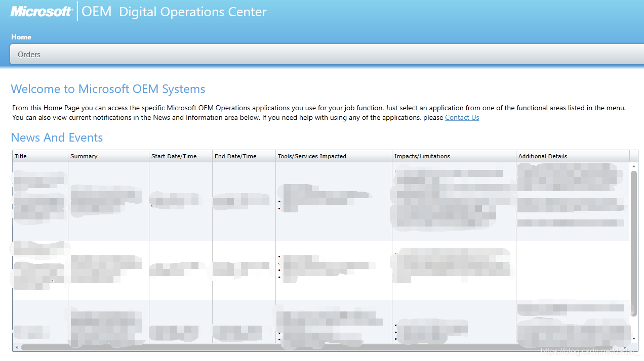Sort table by Summary column header
This screenshot has height=361, width=644.
click(x=109, y=156)
